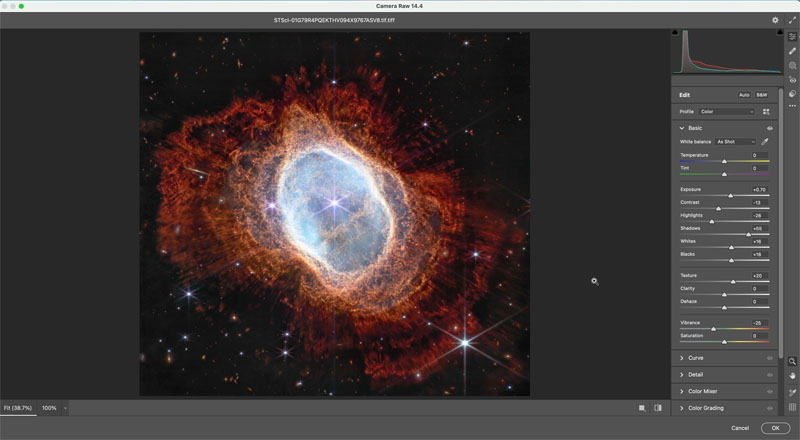Open the Presets overlapping-circles icon

pos(792,93)
